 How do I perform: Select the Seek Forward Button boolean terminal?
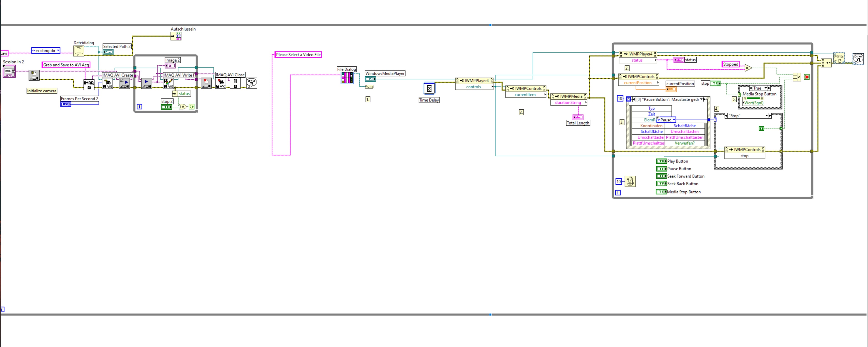pos(661,176)
